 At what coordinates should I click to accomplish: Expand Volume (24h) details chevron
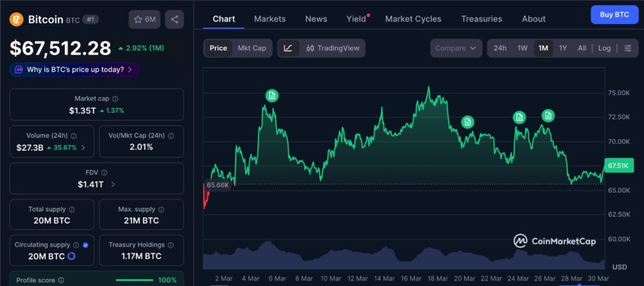click(x=83, y=147)
